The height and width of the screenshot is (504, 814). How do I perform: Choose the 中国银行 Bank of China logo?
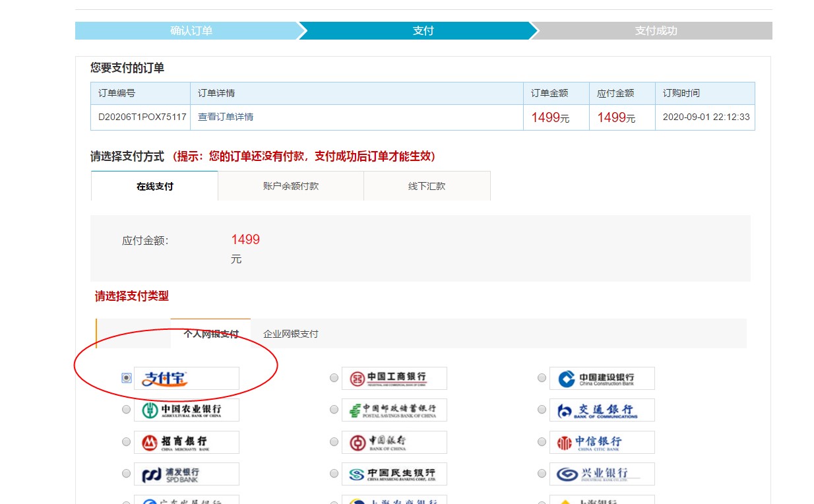point(394,442)
